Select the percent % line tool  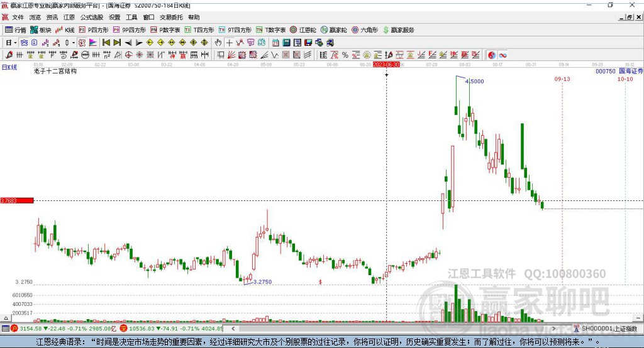pyautogui.click(x=345, y=55)
